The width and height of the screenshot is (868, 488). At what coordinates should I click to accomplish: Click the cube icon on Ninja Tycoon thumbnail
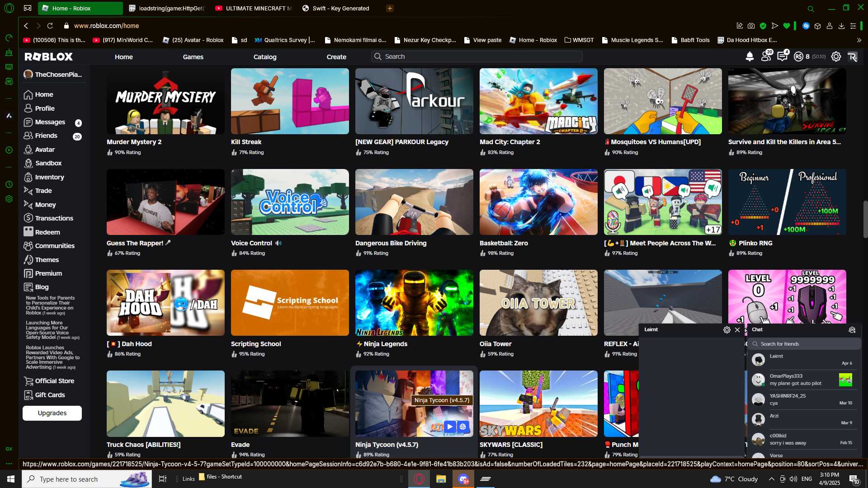point(462,427)
